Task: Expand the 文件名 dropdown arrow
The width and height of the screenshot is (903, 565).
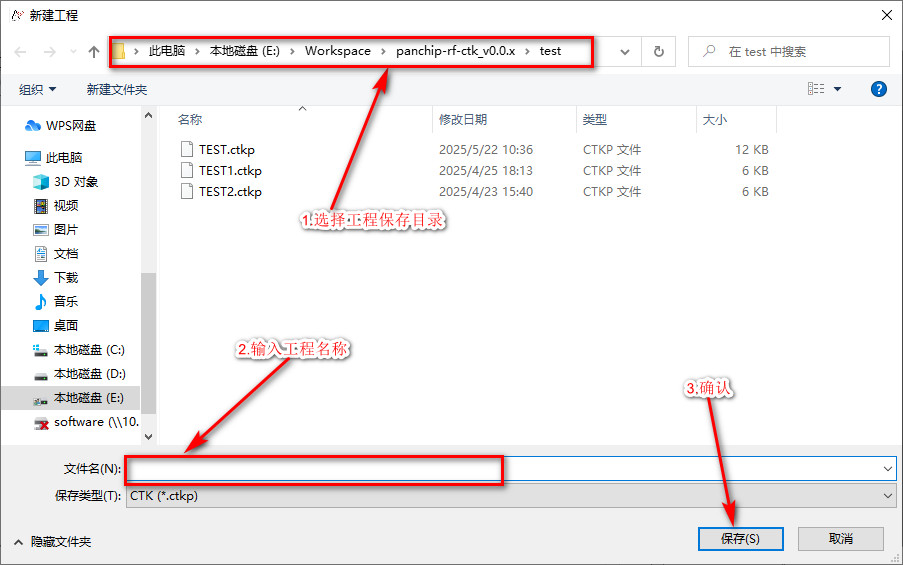Action: coord(888,468)
